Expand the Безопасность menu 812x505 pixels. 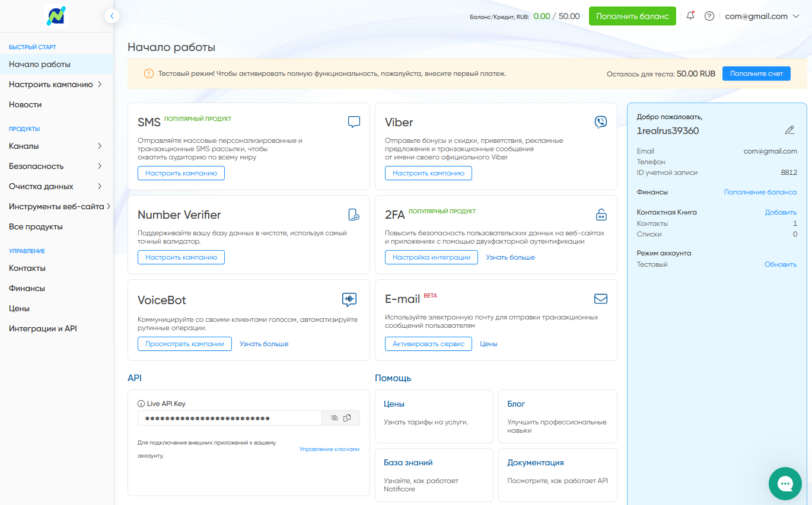coord(56,166)
